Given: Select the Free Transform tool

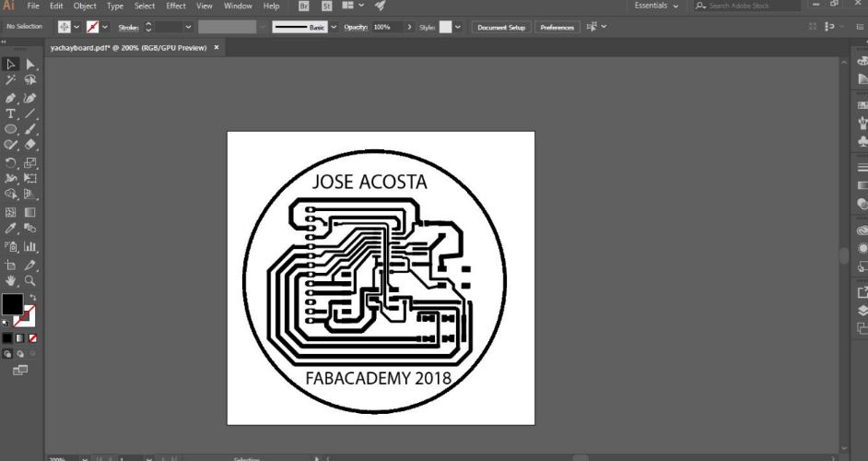Looking at the screenshot, I should tap(30, 179).
